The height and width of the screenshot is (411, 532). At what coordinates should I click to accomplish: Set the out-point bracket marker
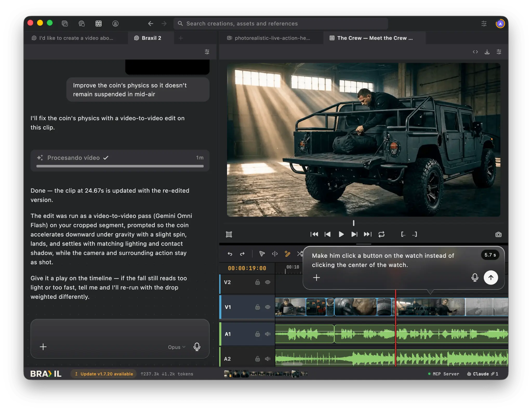[415, 234]
